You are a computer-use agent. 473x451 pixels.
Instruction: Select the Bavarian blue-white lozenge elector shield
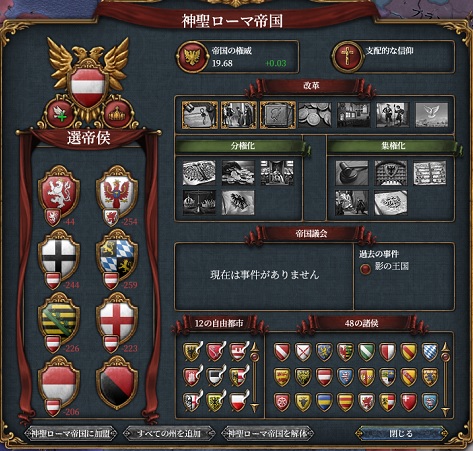click(x=117, y=257)
